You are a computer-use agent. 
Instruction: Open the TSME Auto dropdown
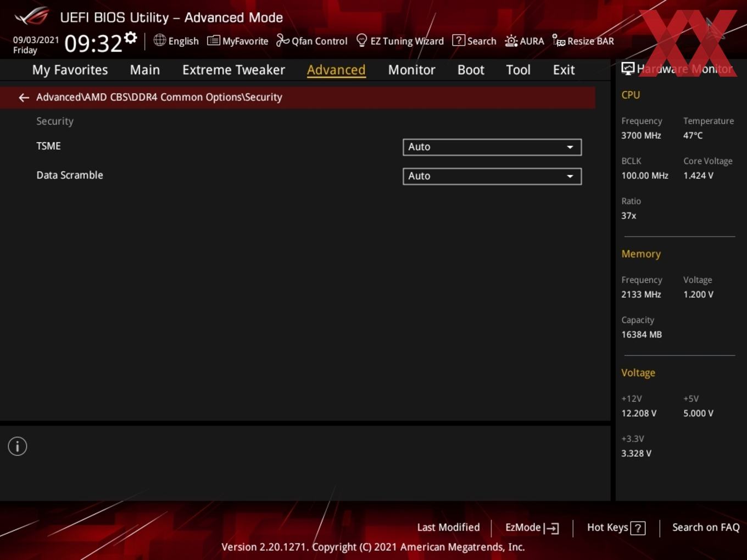point(492,147)
